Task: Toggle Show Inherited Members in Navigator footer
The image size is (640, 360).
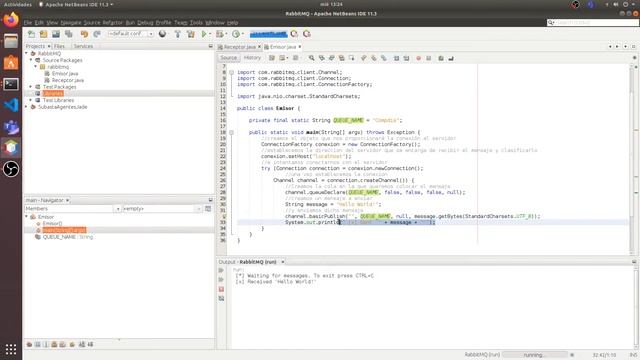Action: (x=29, y=344)
